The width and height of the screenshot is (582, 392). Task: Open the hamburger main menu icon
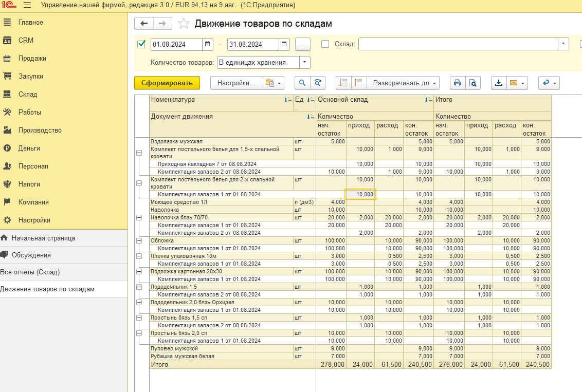tap(27, 5)
